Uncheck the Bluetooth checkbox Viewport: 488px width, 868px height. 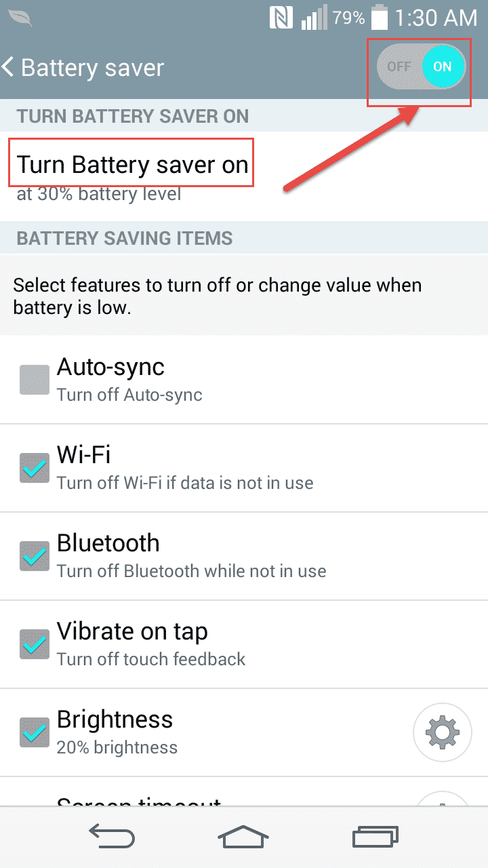coord(35,556)
